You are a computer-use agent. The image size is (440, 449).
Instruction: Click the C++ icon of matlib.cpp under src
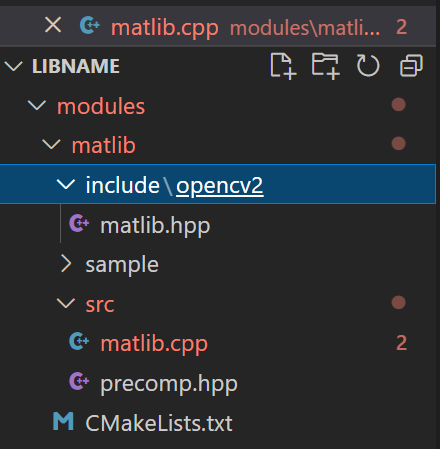click(x=79, y=341)
